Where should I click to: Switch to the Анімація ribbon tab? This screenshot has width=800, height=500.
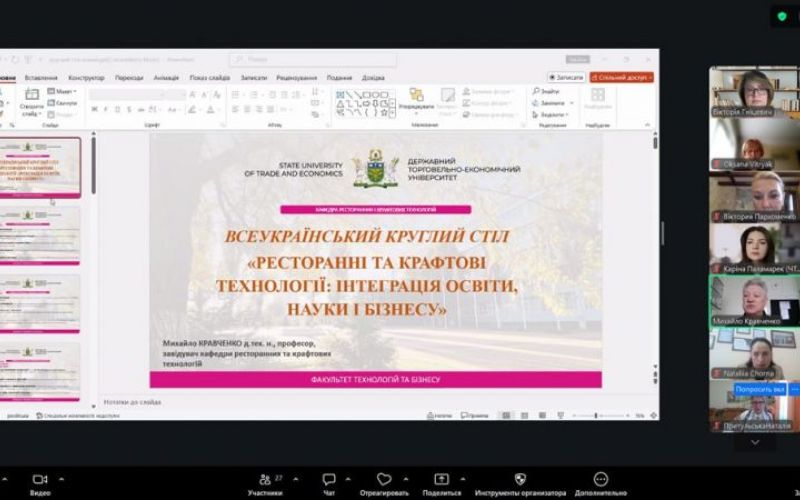[166, 78]
